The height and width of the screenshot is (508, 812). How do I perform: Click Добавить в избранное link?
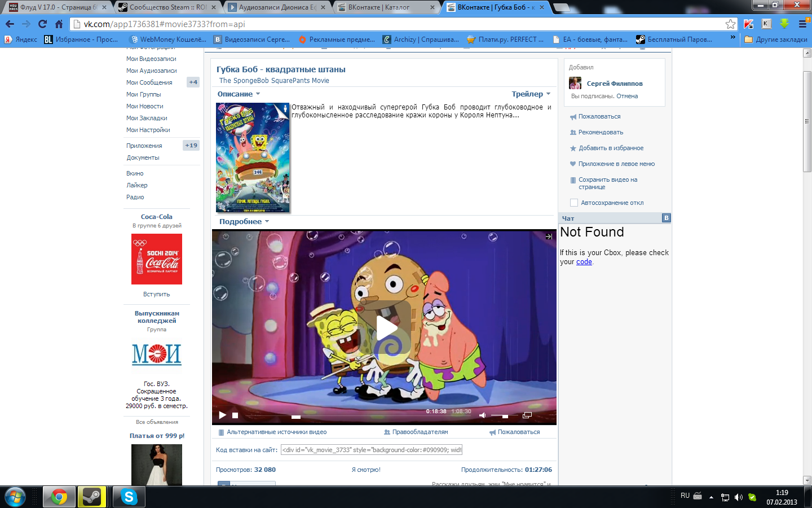pos(611,148)
